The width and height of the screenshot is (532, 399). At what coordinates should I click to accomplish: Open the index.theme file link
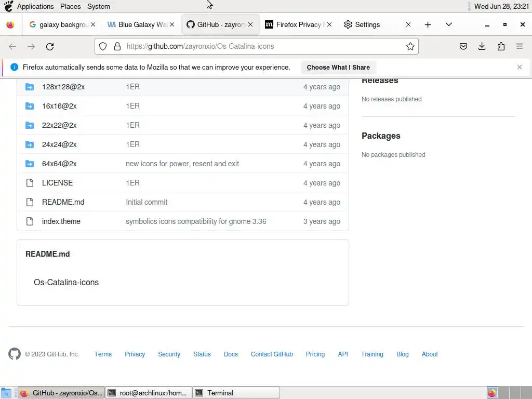(61, 221)
